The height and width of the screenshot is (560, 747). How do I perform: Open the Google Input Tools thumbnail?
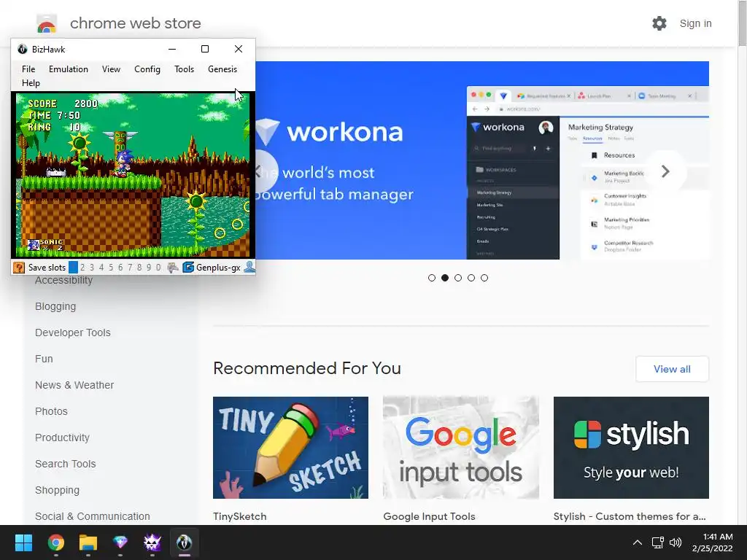[x=461, y=448]
